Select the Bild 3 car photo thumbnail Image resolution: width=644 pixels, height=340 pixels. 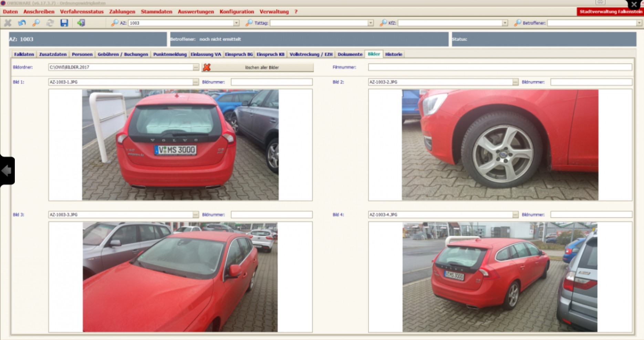[180, 277]
